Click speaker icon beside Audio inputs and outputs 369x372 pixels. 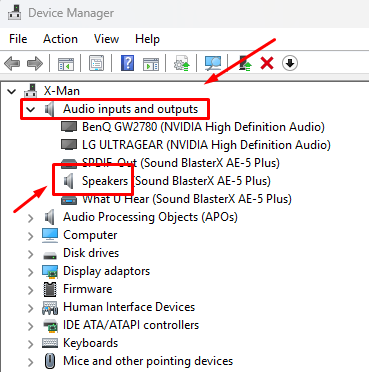coord(50,109)
